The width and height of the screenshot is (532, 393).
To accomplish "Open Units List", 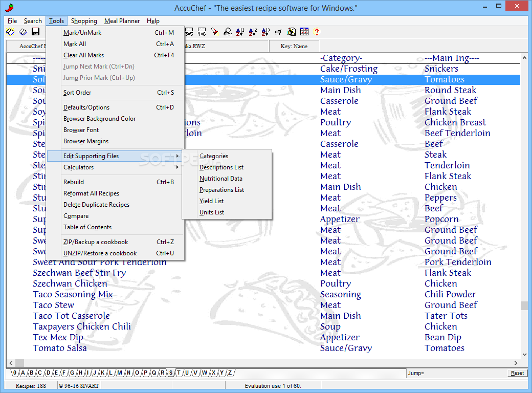I will pyautogui.click(x=227, y=212).
